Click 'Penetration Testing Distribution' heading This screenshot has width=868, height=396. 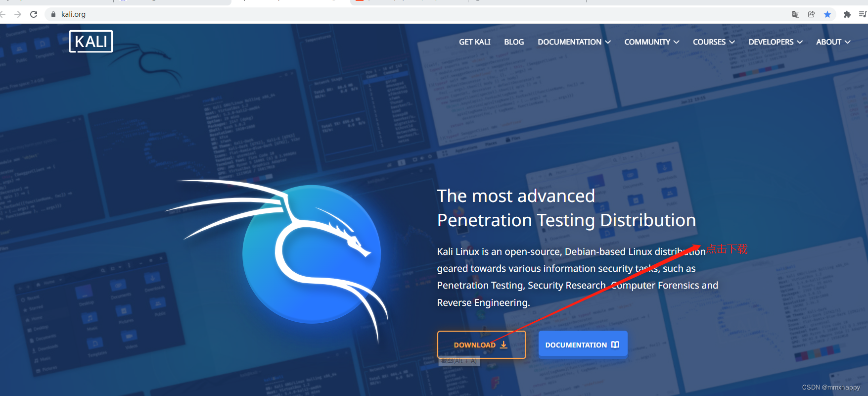pos(566,220)
